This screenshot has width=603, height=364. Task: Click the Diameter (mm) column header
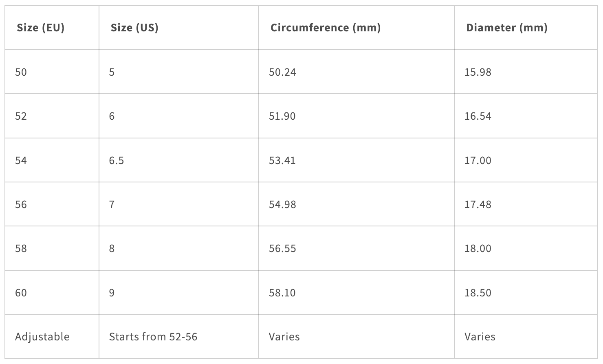coord(506,28)
